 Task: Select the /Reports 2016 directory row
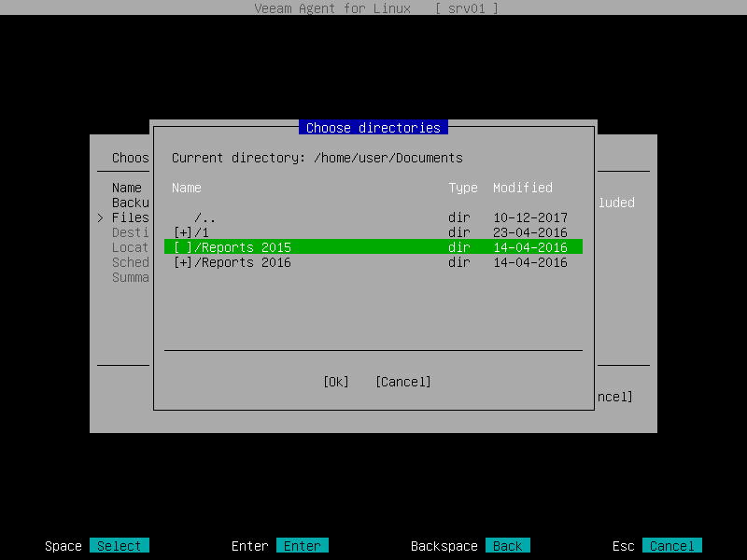point(233,262)
